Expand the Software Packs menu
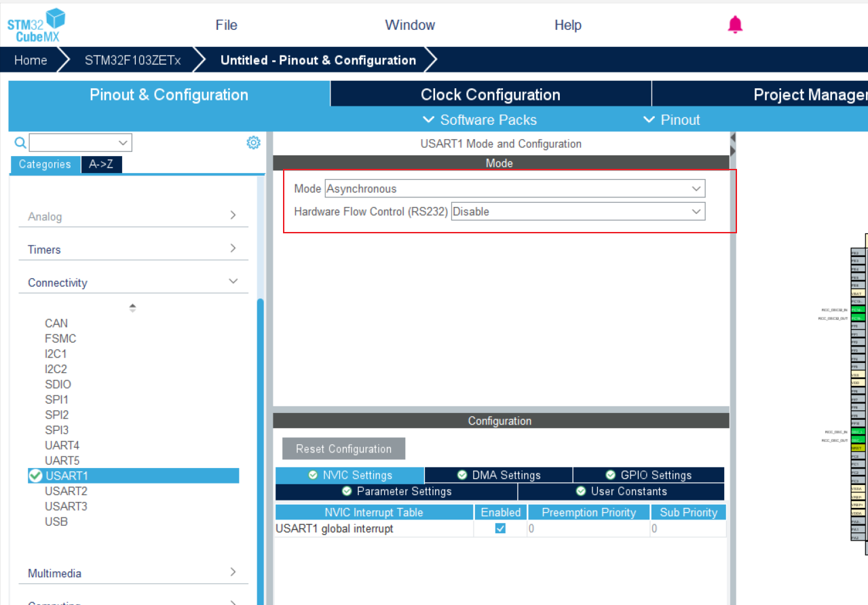The image size is (868, 605). pyautogui.click(x=480, y=120)
